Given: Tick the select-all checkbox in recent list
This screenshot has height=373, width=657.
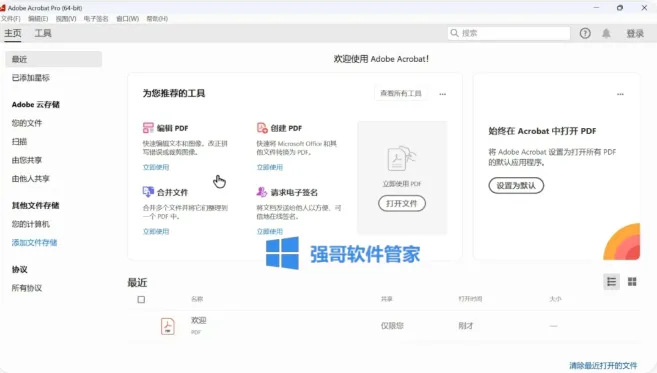Looking at the screenshot, I should coord(141,299).
